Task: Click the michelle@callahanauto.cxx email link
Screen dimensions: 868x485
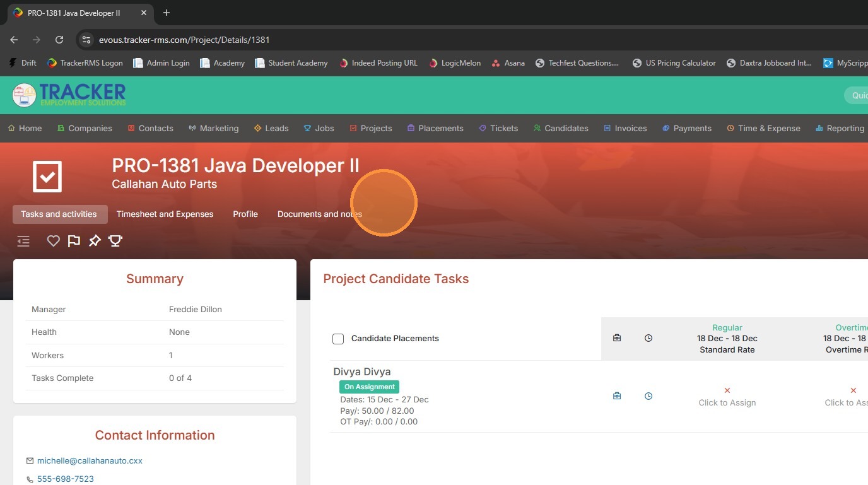Action: [90, 460]
